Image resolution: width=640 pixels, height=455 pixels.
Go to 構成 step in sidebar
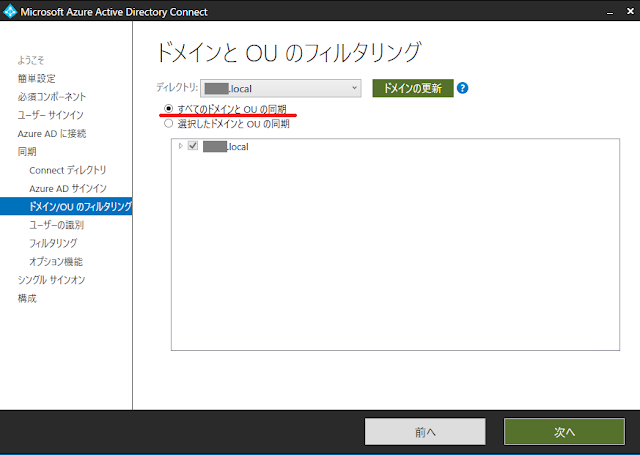(27, 298)
